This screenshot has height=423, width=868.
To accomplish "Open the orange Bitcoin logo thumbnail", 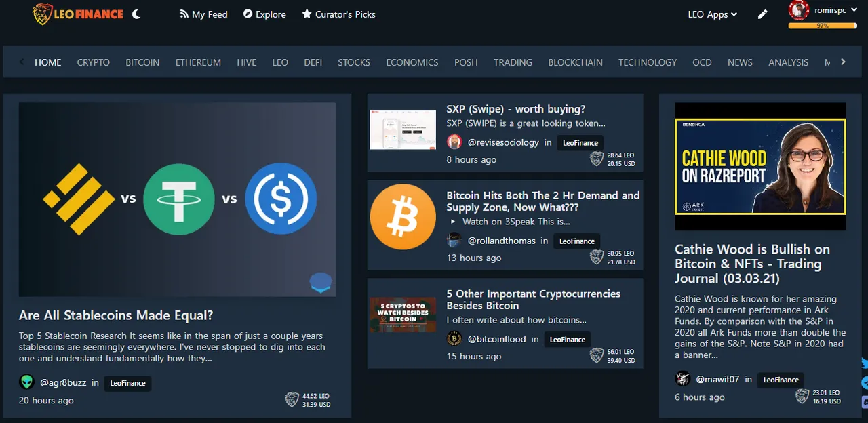I will (403, 217).
